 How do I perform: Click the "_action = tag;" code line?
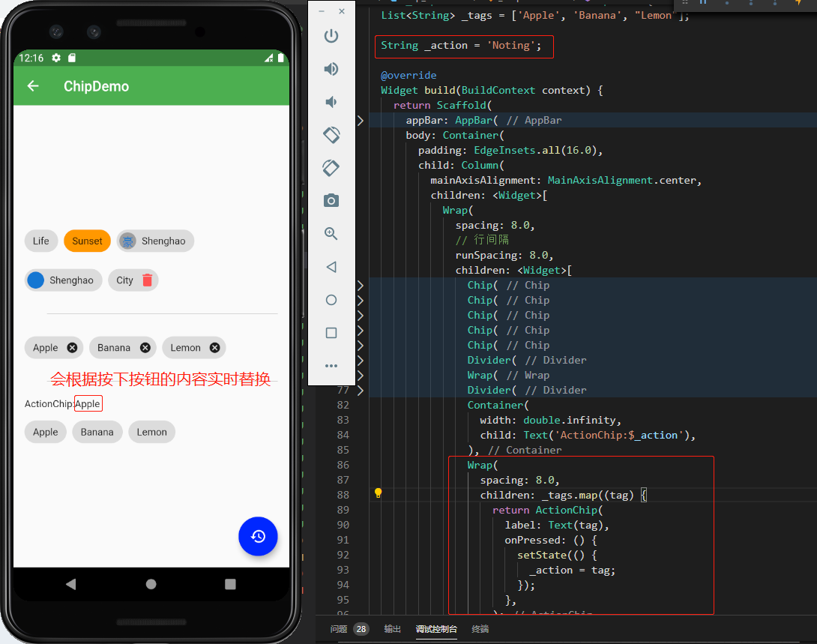(572, 570)
